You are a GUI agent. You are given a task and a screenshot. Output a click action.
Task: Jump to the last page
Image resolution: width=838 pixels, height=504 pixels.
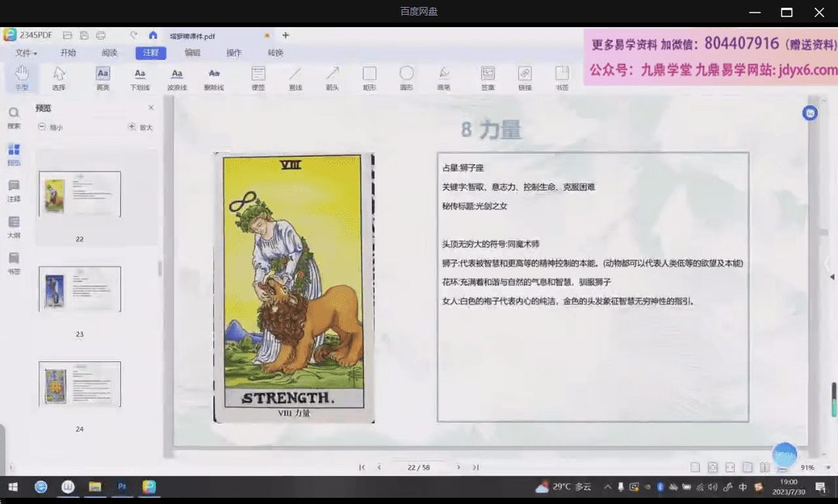point(475,467)
